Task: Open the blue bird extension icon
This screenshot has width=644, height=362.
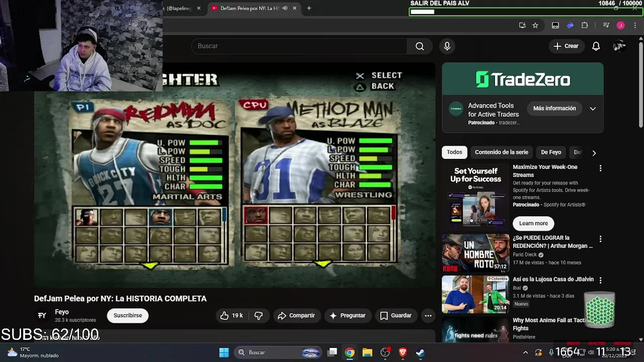Action: [570, 25]
